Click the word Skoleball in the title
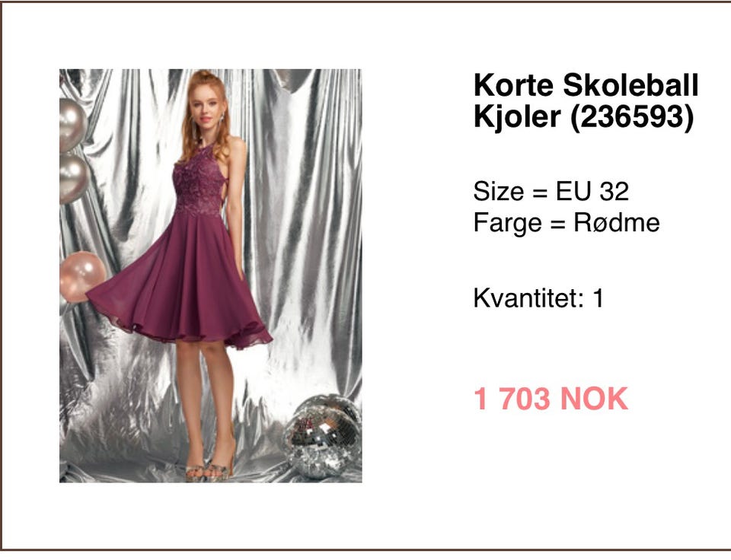 coord(630,85)
